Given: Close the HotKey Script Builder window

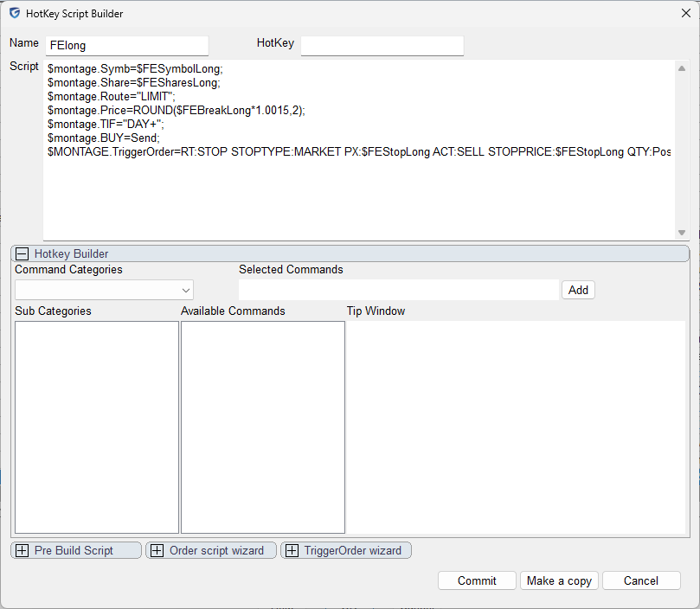Looking at the screenshot, I should 685,13.
